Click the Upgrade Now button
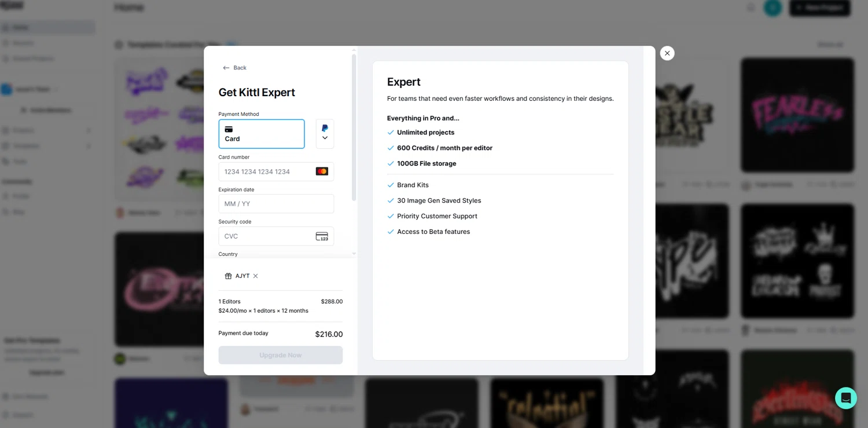This screenshot has width=868, height=428. [281, 355]
